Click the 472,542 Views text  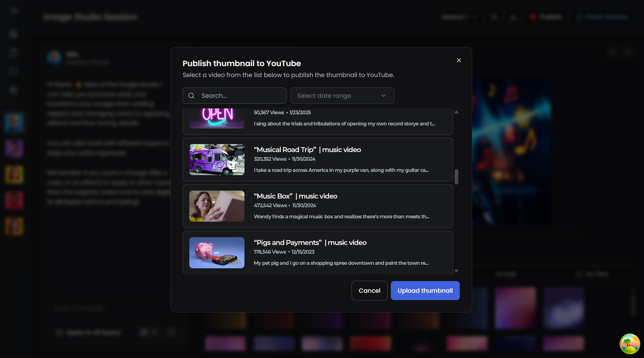270,205
